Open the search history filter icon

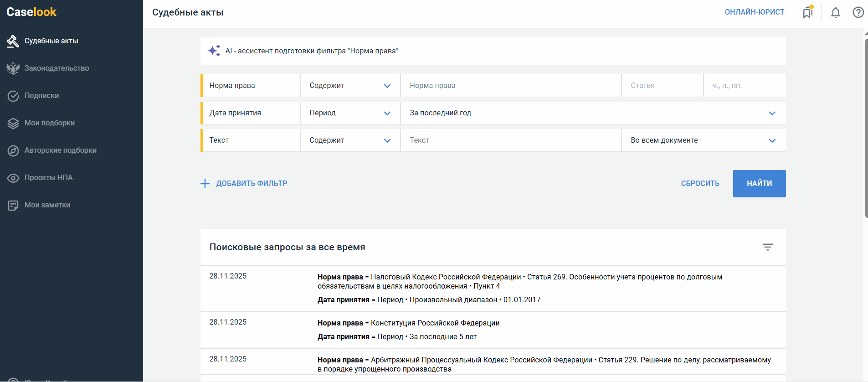pyautogui.click(x=767, y=247)
